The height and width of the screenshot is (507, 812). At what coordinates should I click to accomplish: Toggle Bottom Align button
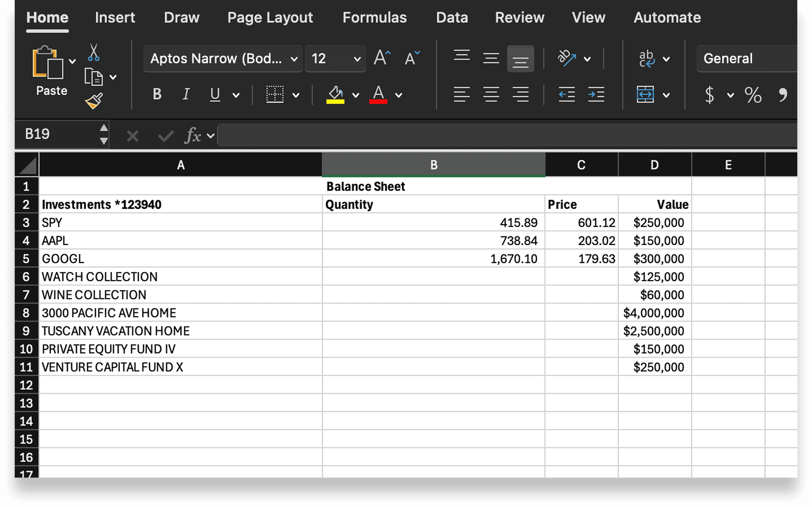[520, 59]
